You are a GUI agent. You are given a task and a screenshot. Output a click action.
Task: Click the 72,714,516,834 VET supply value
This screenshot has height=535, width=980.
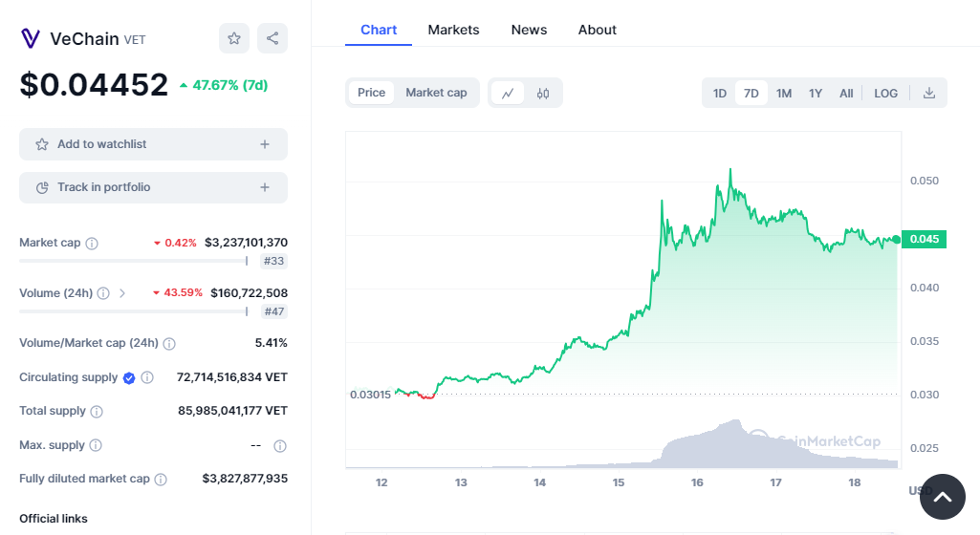(x=232, y=377)
